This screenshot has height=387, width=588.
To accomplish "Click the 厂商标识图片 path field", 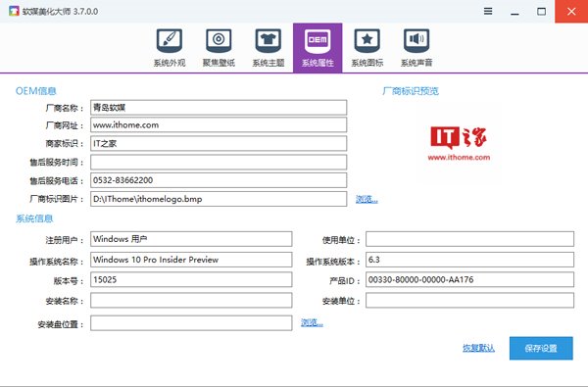I will pyautogui.click(x=219, y=199).
